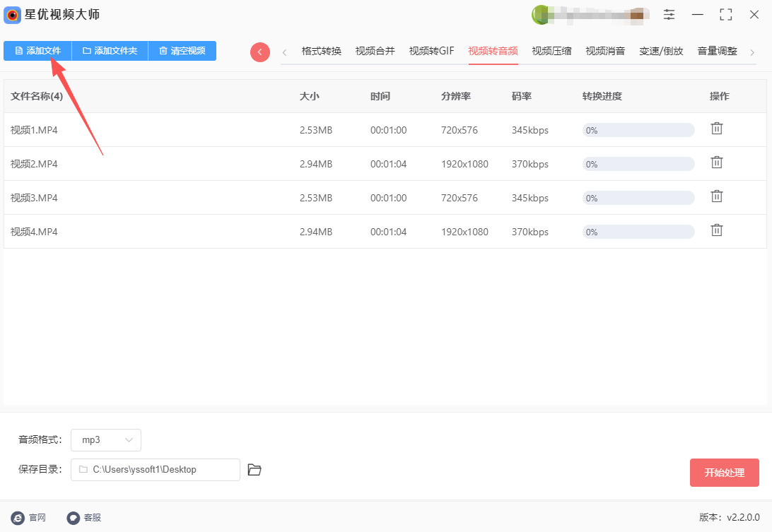
Task: Collapse the red circular back arrow
Action: [x=259, y=52]
